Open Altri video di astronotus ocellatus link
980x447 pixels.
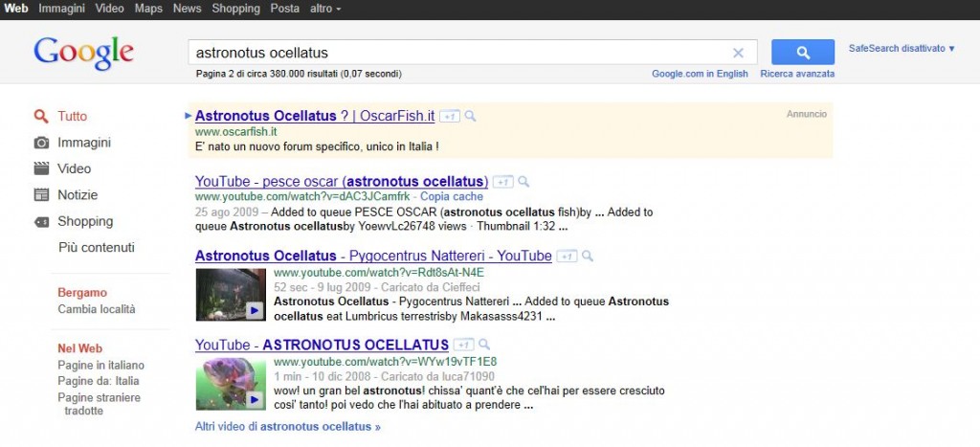point(287,427)
